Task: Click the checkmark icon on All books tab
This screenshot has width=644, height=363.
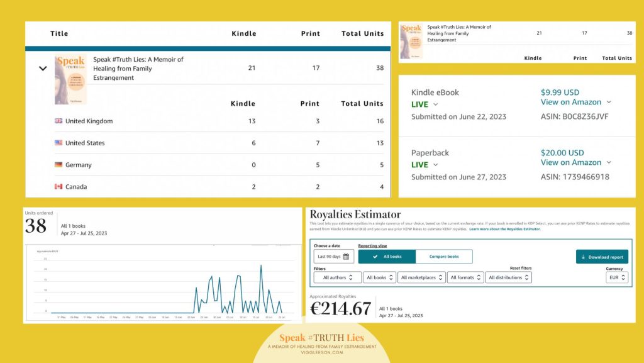Action: (x=375, y=257)
